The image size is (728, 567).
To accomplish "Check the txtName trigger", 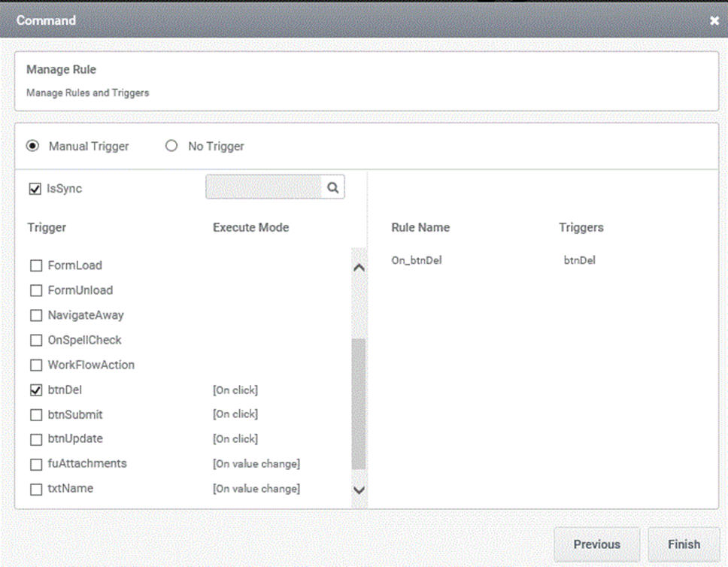I will point(36,489).
